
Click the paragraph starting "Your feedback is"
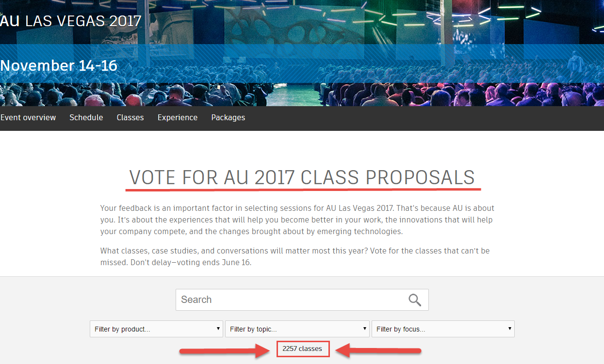tap(297, 220)
